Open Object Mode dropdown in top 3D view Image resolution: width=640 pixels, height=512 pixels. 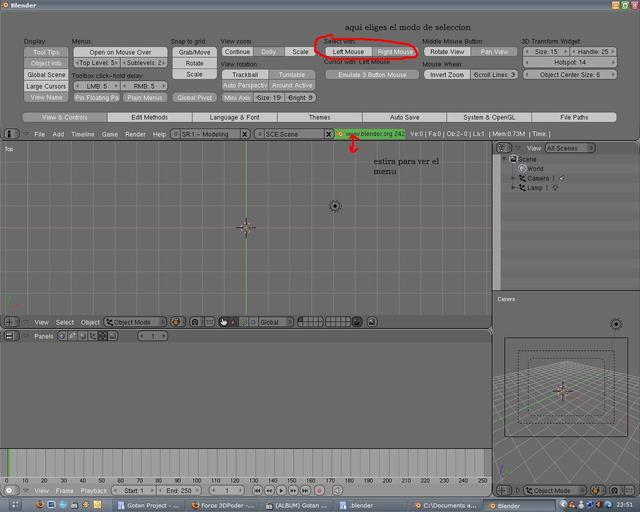click(x=136, y=322)
